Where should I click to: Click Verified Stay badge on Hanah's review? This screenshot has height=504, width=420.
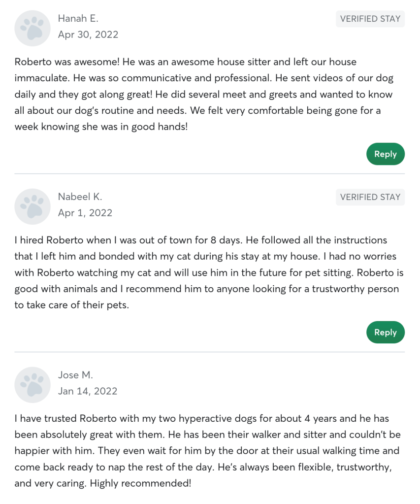pos(370,19)
